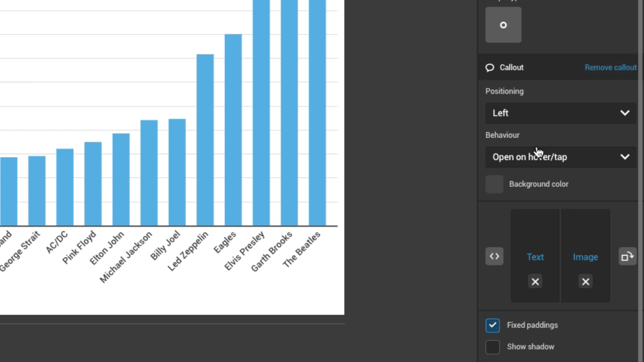Image resolution: width=644 pixels, height=362 pixels.
Task: Open the Positioning dropdown set to Left
Action: click(561, 113)
